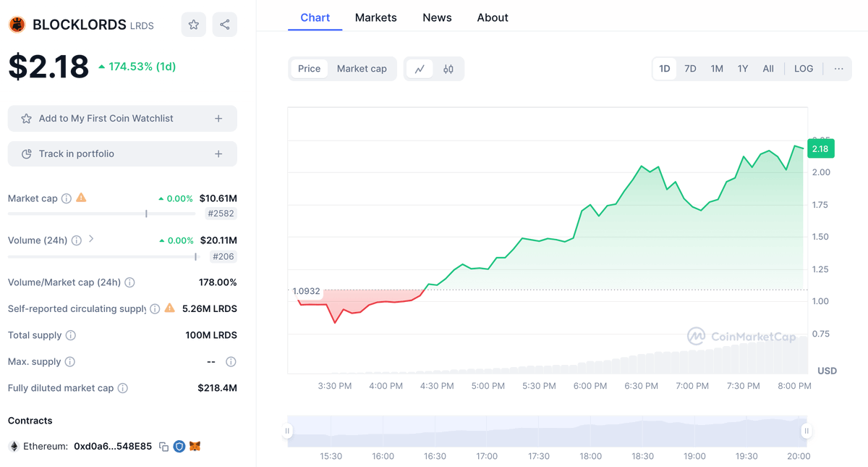Open the chart more options menu
Screen dimensions: 868x467
tap(838, 69)
